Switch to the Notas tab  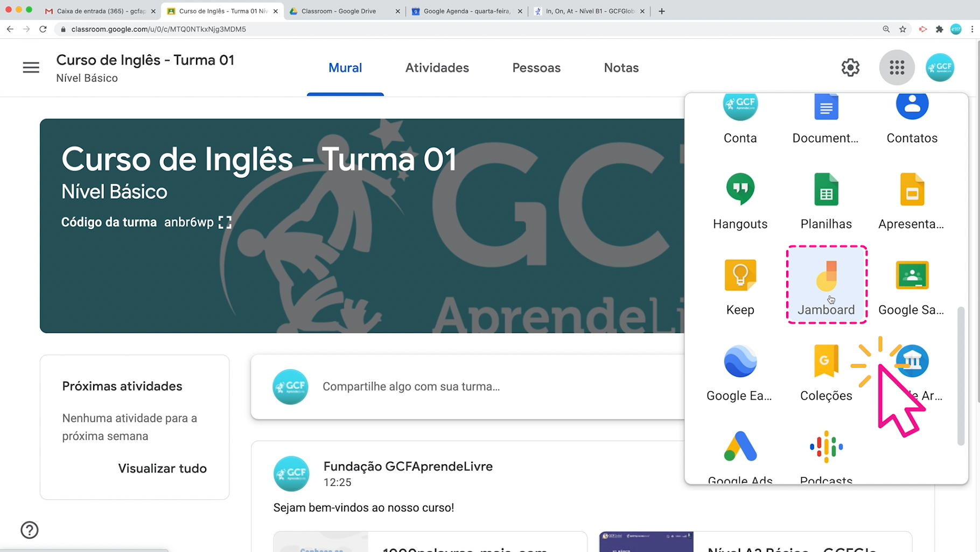621,68
